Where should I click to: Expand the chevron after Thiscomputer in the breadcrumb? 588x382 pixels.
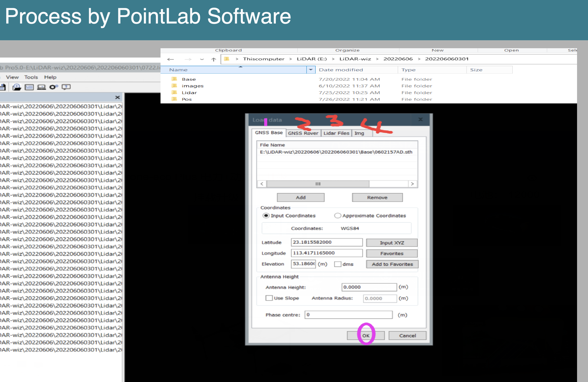coord(291,59)
